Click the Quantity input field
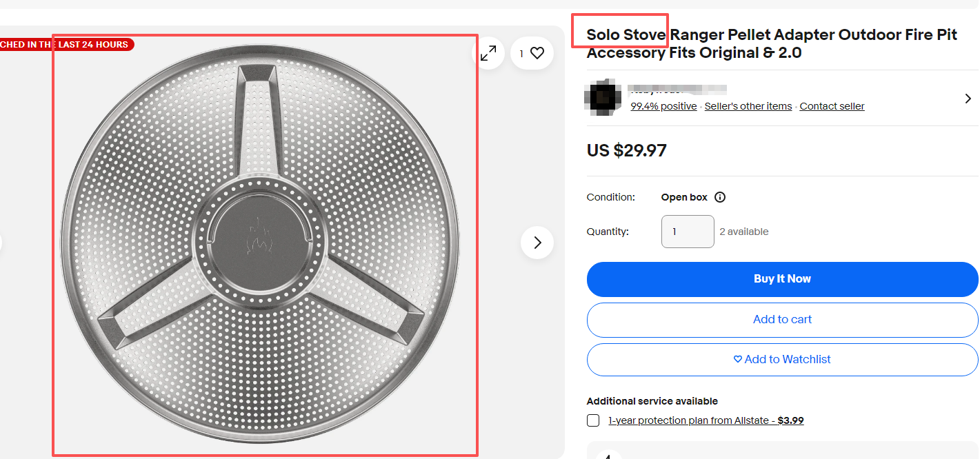 click(x=687, y=232)
